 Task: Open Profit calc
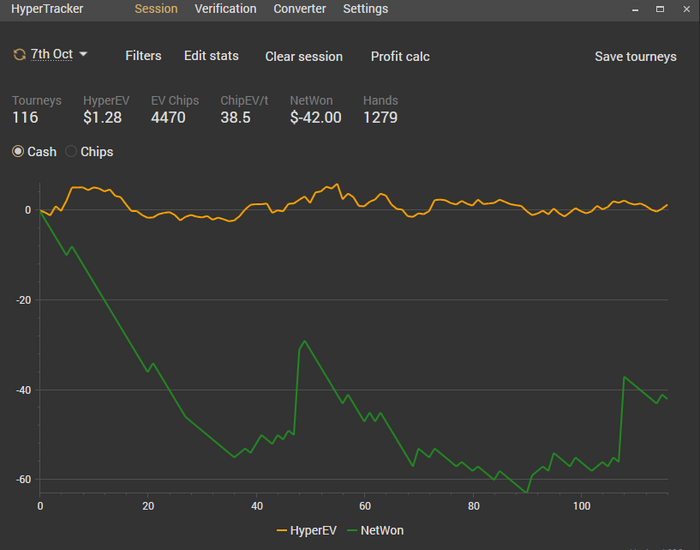(400, 57)
